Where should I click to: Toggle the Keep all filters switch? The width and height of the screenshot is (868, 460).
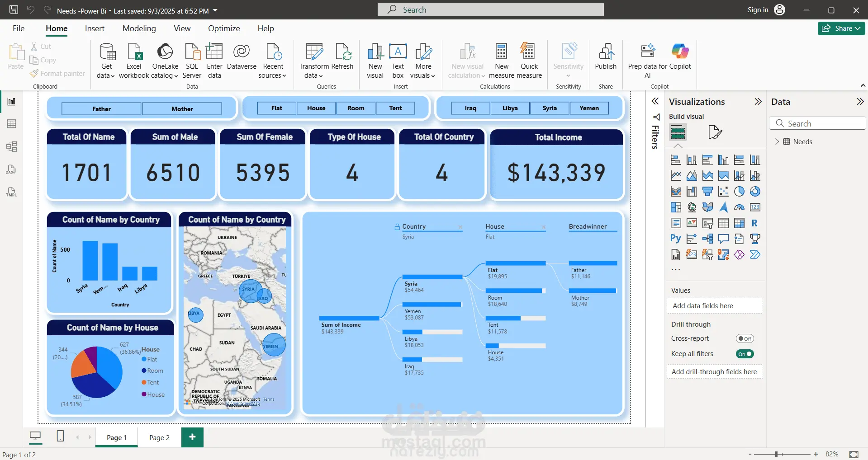pyautogui.click(x=745, y=354)
